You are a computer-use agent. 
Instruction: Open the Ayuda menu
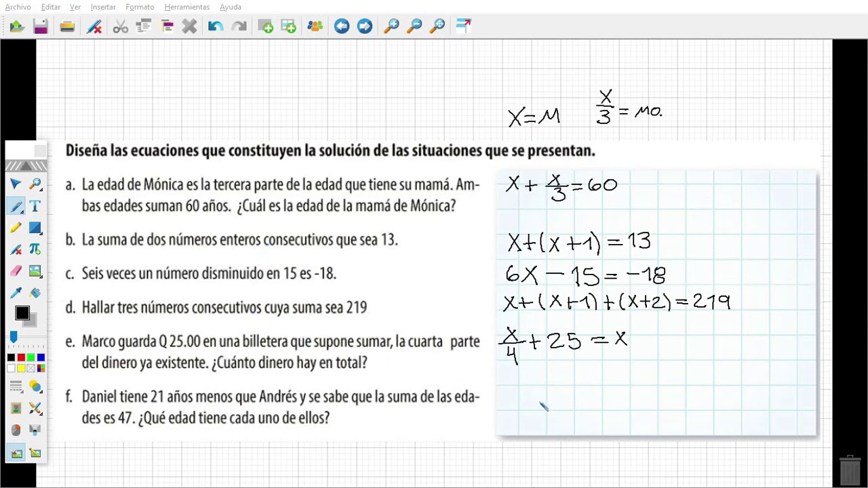231,7
